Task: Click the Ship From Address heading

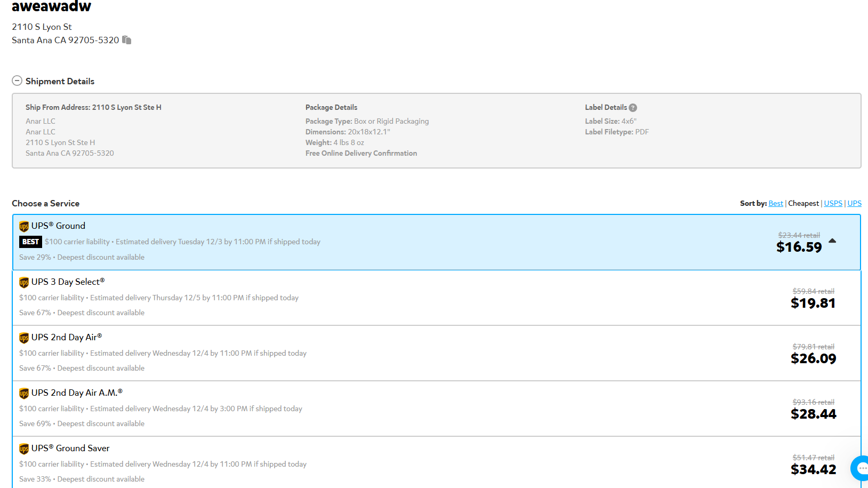Action: click(93, 107)
